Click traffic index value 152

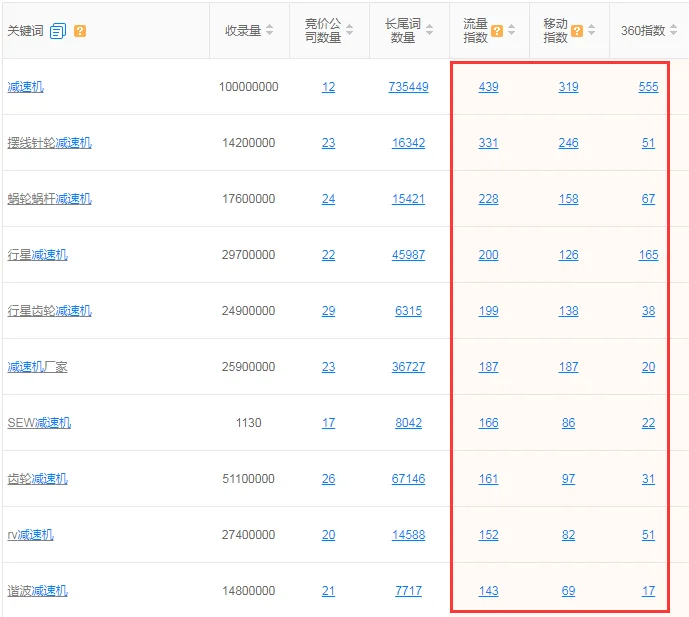(488, 535)
